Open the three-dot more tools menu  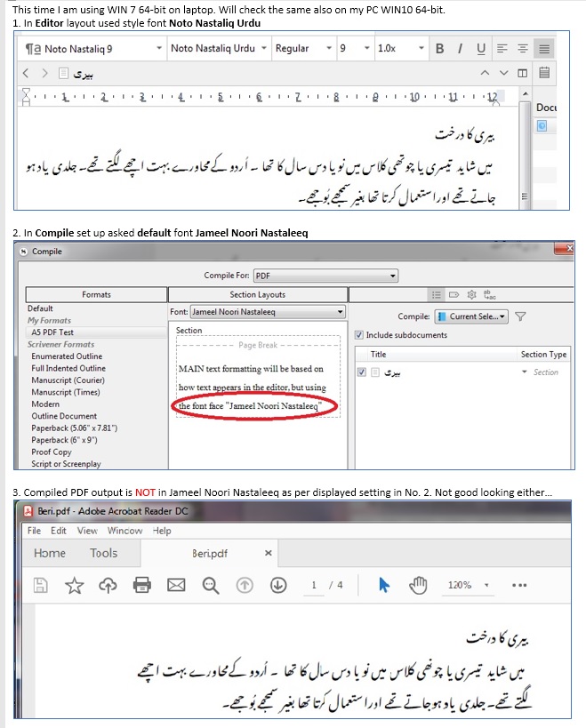519,585
